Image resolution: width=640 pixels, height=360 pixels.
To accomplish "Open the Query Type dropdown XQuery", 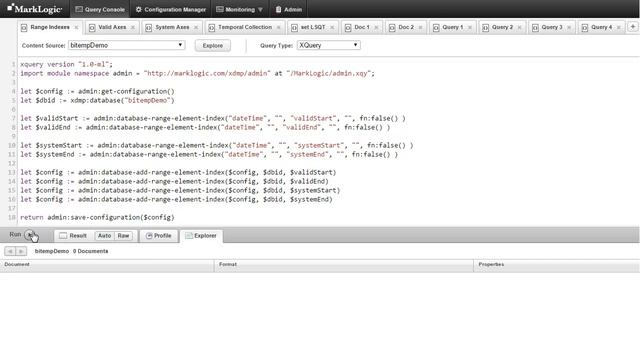I will pos(329,45).
